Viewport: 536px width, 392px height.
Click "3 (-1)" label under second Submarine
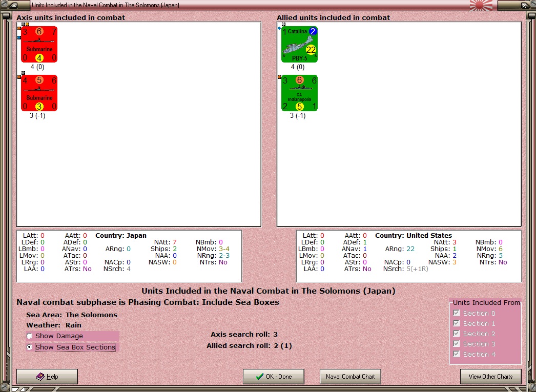[37, 115]
